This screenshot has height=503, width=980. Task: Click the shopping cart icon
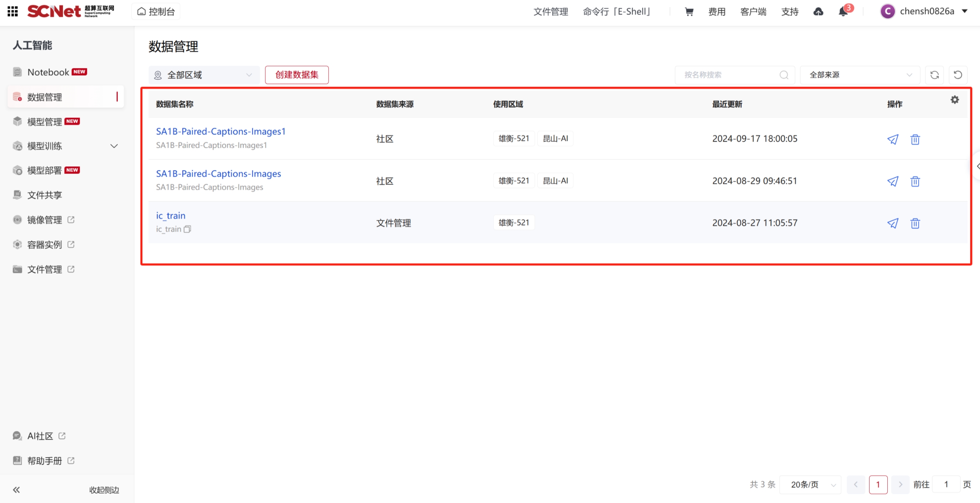(689, 12)
